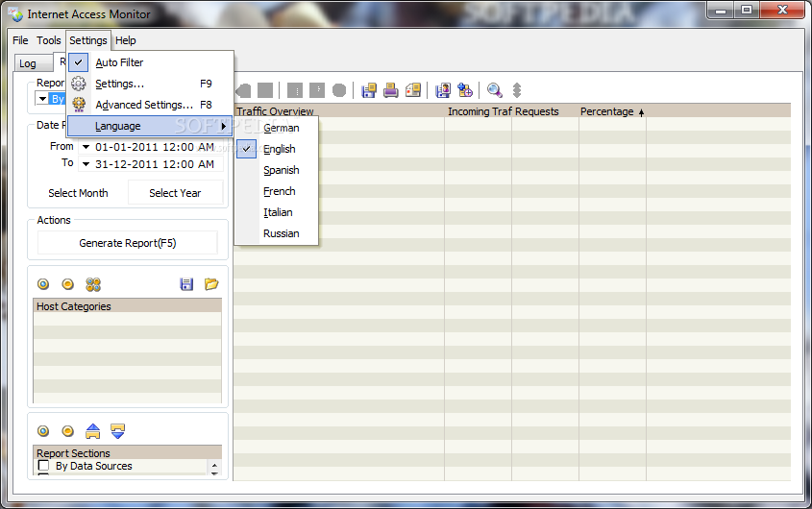
Task: Click the export report pages icon
Action: click(413, 90)
